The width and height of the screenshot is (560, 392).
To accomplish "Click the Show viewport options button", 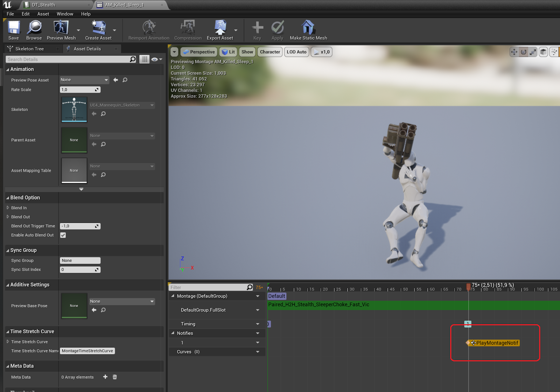I will (x=247, y=52).
